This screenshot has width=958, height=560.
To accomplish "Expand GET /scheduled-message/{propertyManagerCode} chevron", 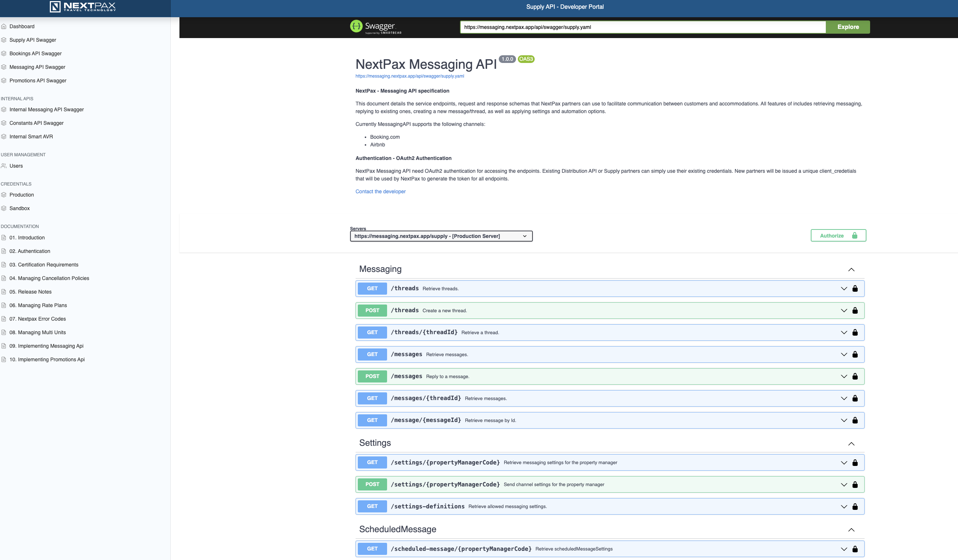I will (844, 549).
